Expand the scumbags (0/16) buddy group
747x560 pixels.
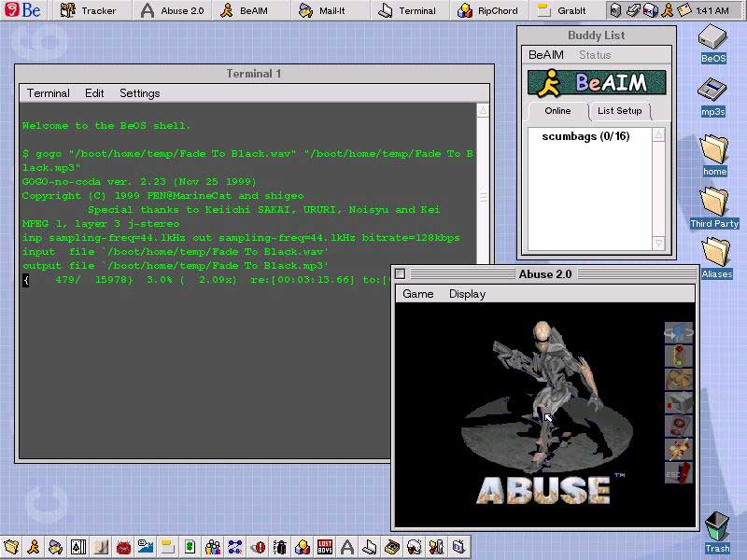click(585, 136)
